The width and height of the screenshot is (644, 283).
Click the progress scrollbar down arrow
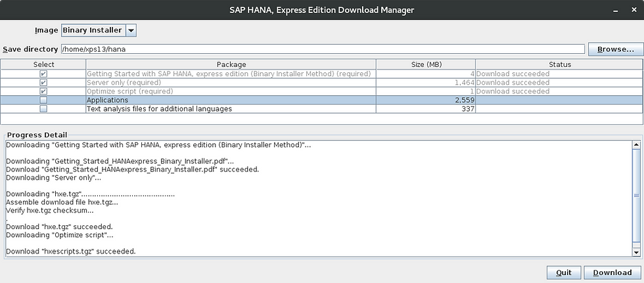point(636,253)
